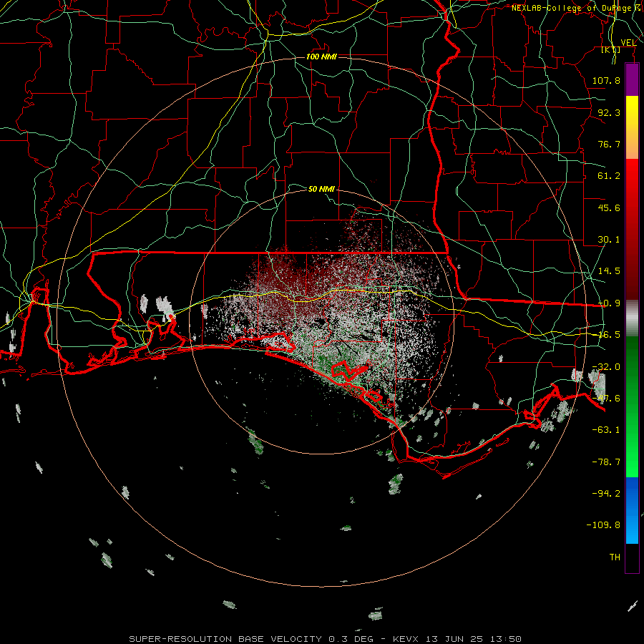
Task: Select the -47.6 velocity scale value
Action: (606, 399)
